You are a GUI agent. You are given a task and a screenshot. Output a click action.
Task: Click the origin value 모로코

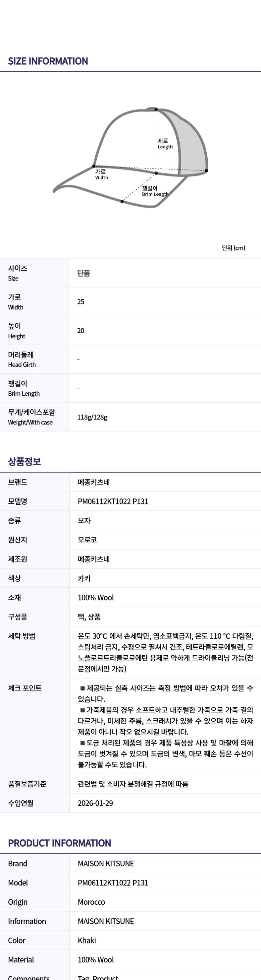(x=87, y=540)
